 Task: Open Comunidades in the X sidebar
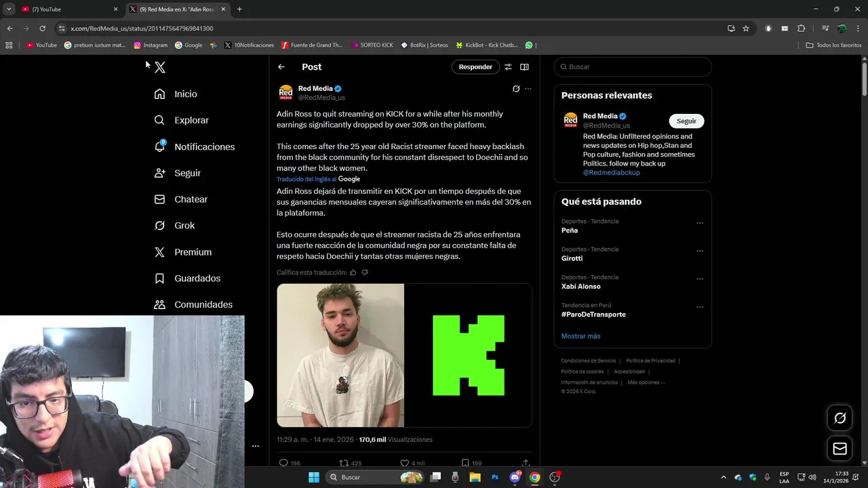[x=193, y=305]
